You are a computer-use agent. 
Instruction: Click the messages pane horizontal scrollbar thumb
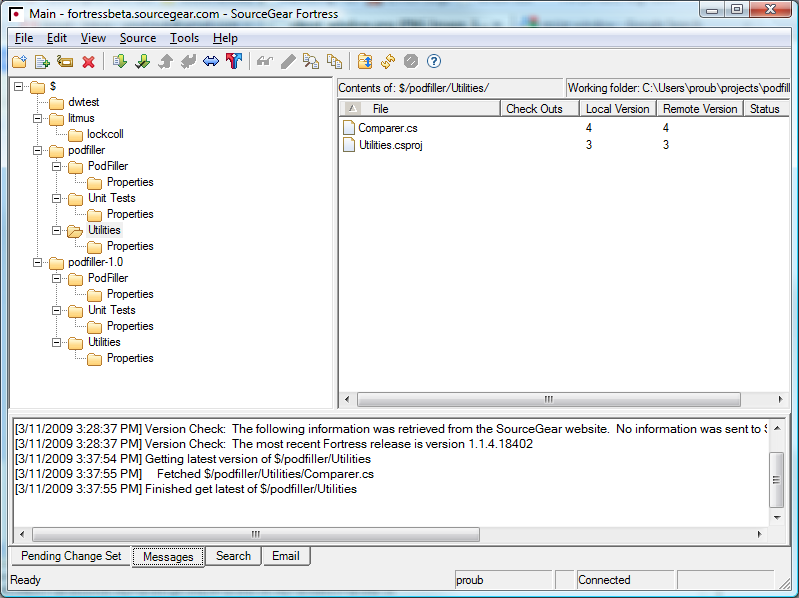(255, 534)
